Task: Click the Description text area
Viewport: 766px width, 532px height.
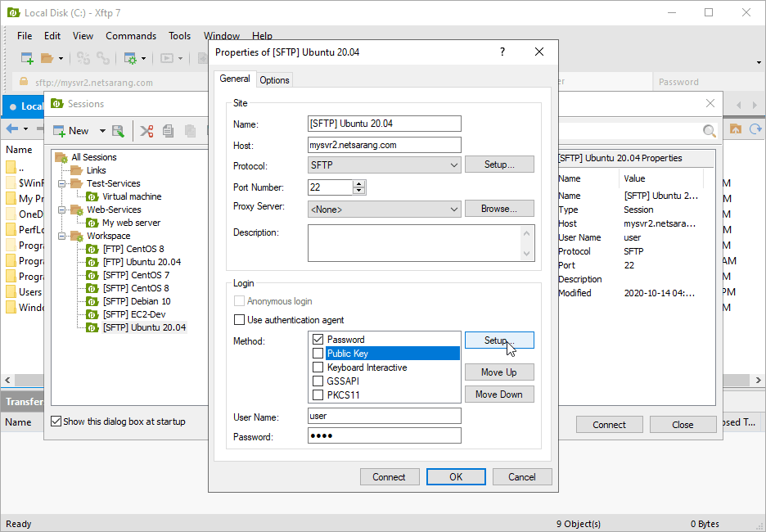Action: pyautogui.click(x=421, y=243)
